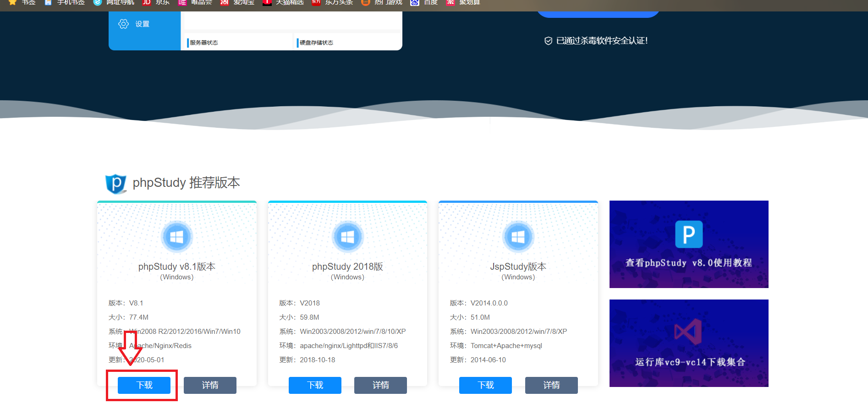This screenshot has width=868, height=414.
Task: Click the JspStudy版本 card title
Action: pos(518,267)
